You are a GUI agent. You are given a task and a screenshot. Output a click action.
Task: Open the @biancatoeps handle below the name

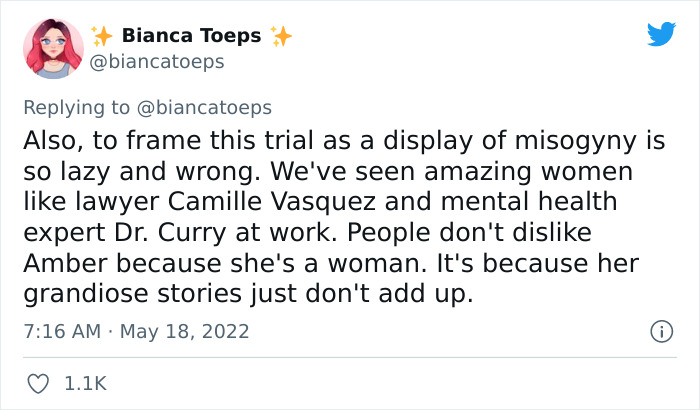pyautogui.click(x=158, y=62)
